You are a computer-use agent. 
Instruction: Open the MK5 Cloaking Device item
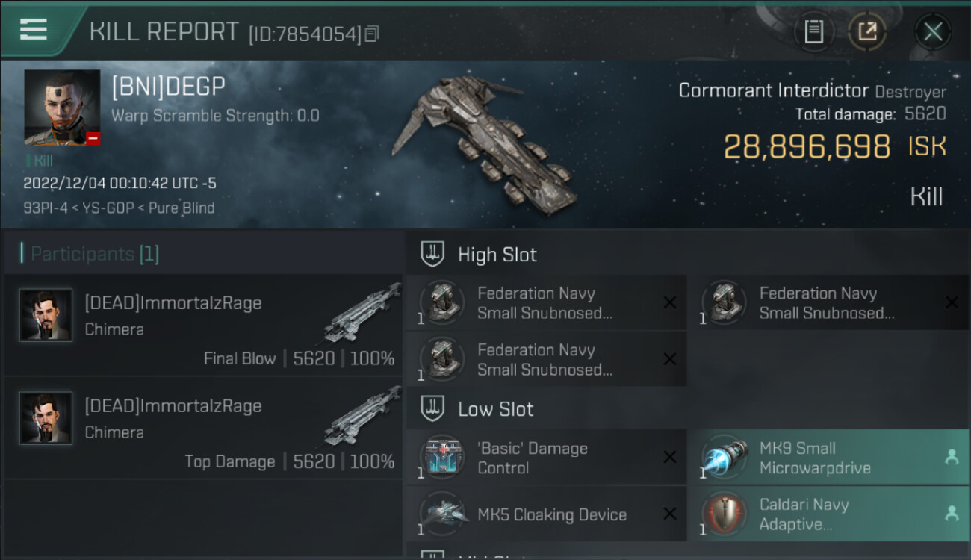546,514
